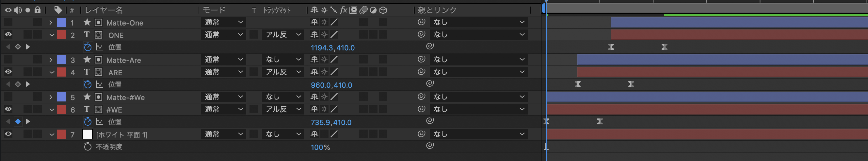The width and height of the screenshot is (868, 161).
Task: Click the motion blur column header icon
Action: pos(363,10)
